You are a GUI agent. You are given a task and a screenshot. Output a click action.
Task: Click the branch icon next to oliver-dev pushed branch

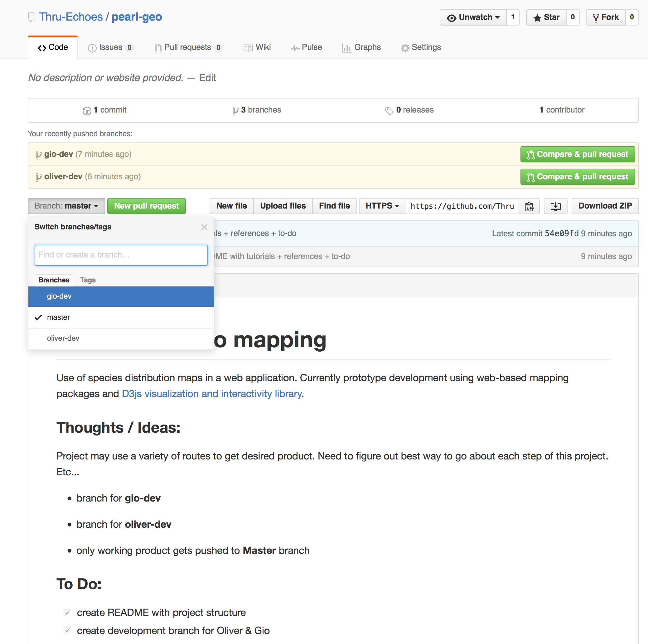tap(39, 177)
